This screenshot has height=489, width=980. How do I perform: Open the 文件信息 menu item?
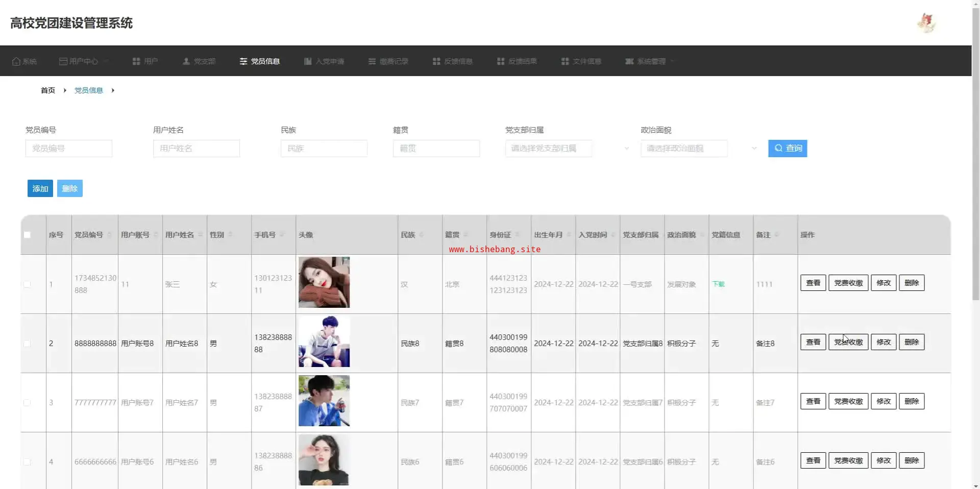tap(581, 61)
